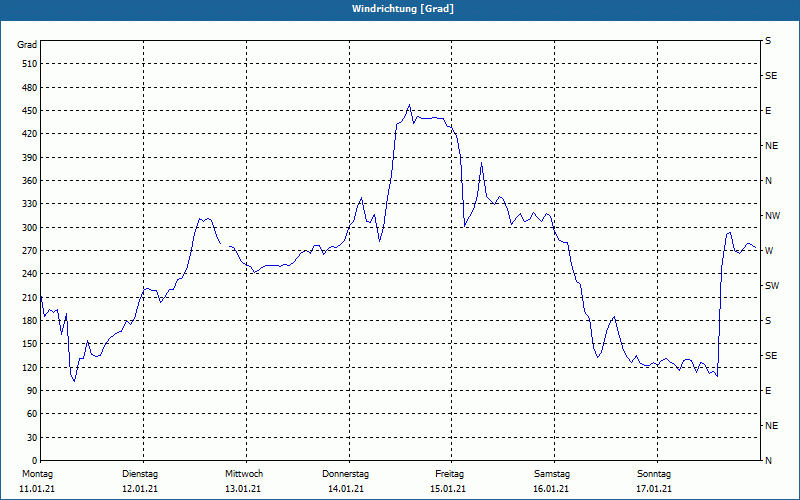
Task: Select the date 14.01.21
Action: coord(346,489)
